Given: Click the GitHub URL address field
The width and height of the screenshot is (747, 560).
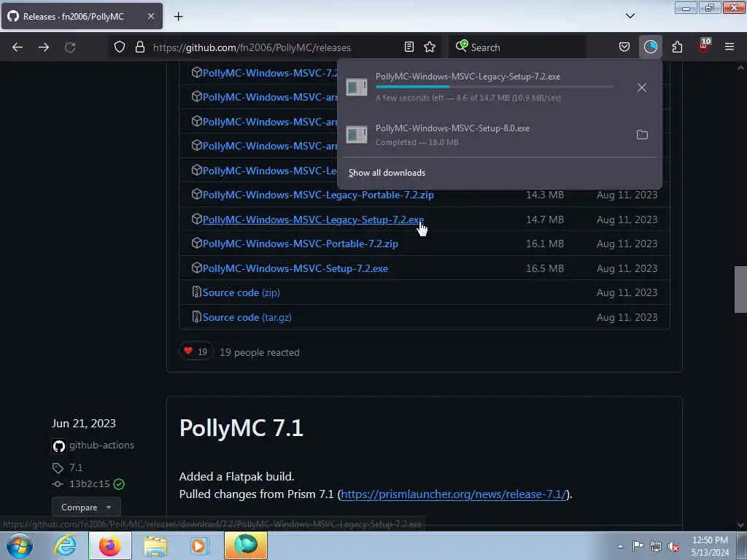Looking at the screenshot, I should [x=252, y=47].
